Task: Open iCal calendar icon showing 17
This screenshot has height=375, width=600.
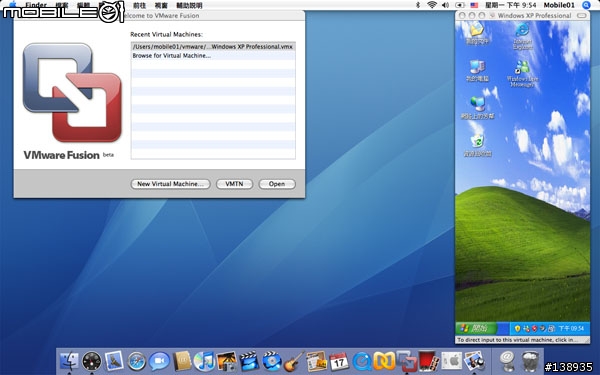Action: pyautogui.click(x=339, y=361)
